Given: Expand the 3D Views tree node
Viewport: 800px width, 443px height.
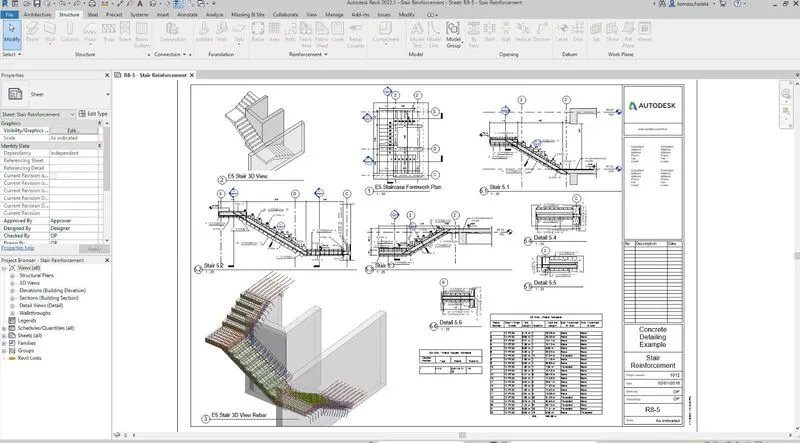Looking at the screenshot, I should tap(12, 283).
